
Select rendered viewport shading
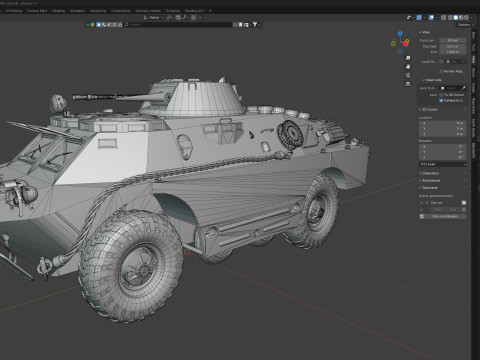coord(466,17)
